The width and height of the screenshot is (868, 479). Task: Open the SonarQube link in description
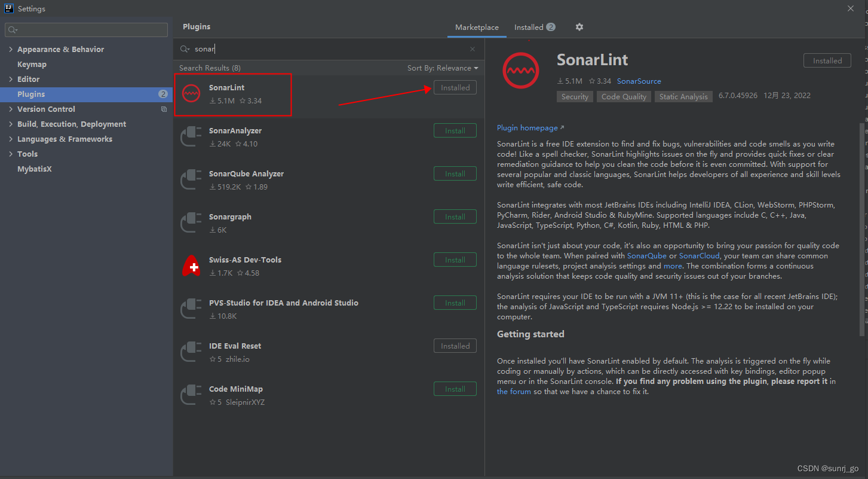[647, 256]
